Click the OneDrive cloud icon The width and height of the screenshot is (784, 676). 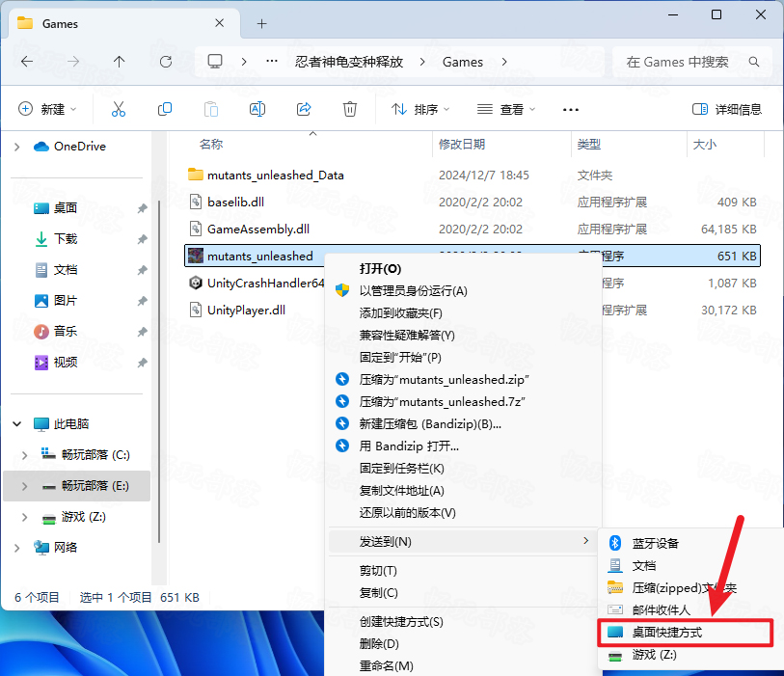(x=41, y=147)
